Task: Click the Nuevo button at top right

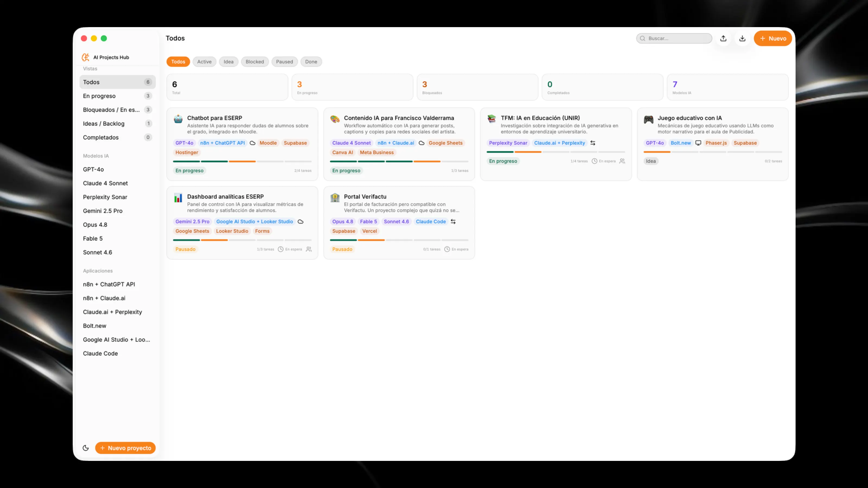Action: (773, 38)
